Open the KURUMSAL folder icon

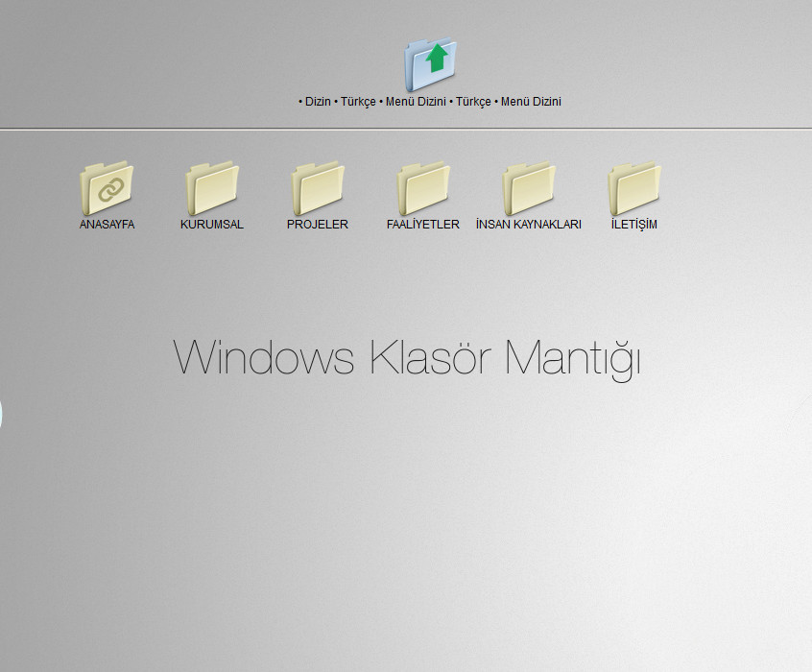tap(212, 188)
